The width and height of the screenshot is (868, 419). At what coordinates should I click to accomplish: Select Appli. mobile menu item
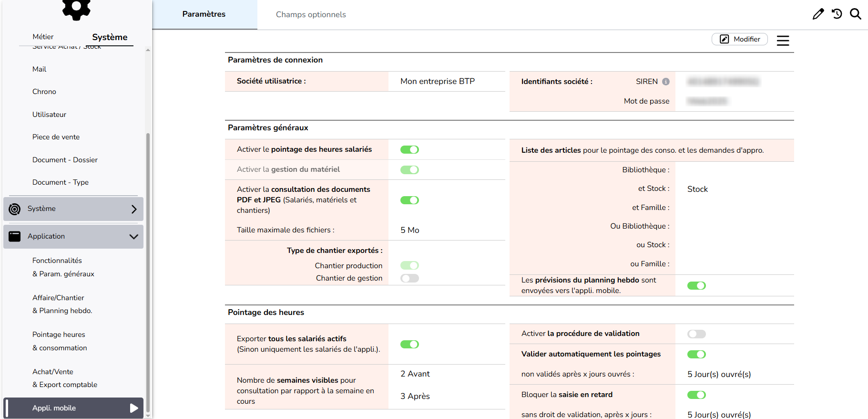tap(73, 408)
